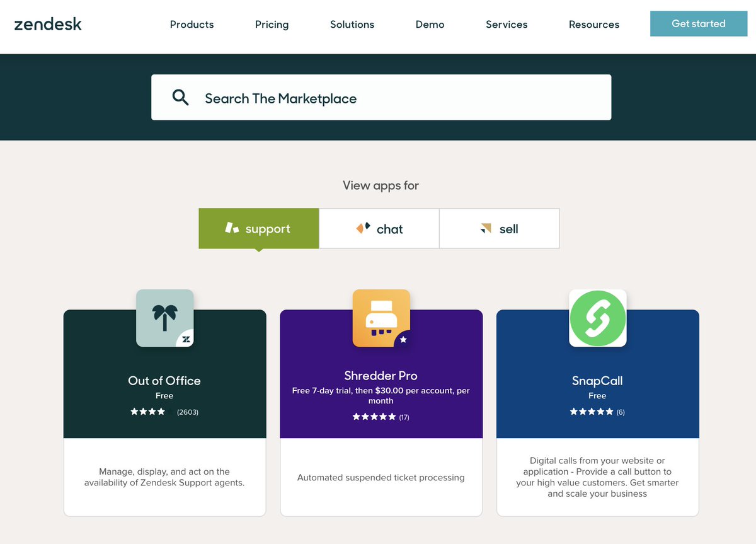Click the chat tab icon
This screenshot has height=544, width=756.
pos(364,228)
